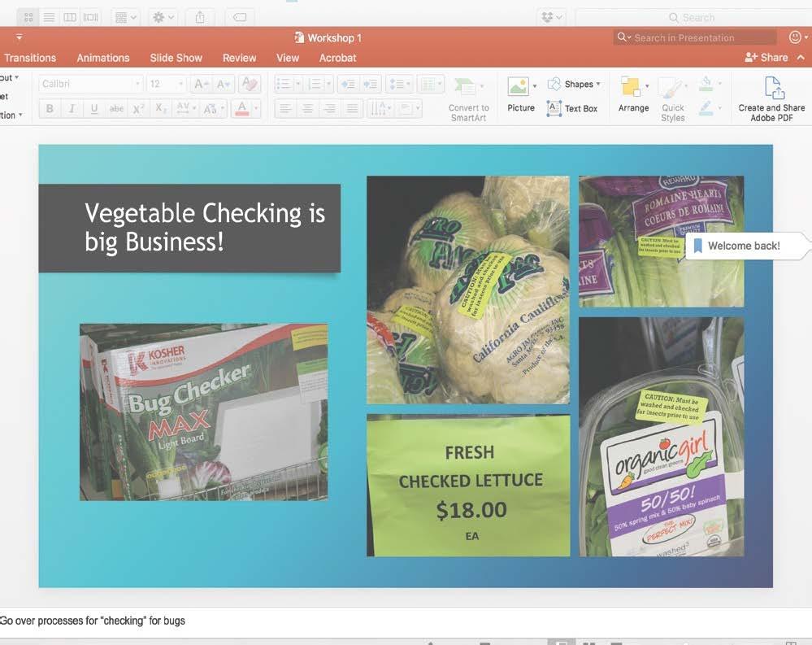The height and width of the screenshot is (645, 812).
Task: Click the Finder Search field
Action: [x=694, y=18]
